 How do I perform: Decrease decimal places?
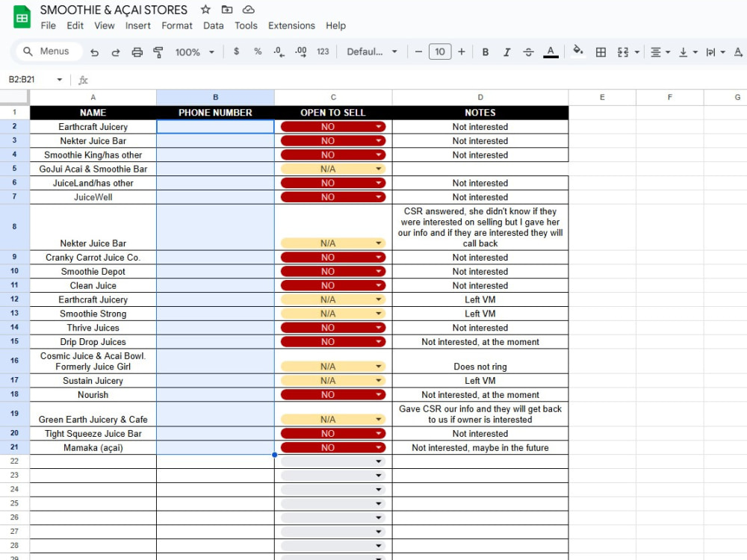(279, 52)
